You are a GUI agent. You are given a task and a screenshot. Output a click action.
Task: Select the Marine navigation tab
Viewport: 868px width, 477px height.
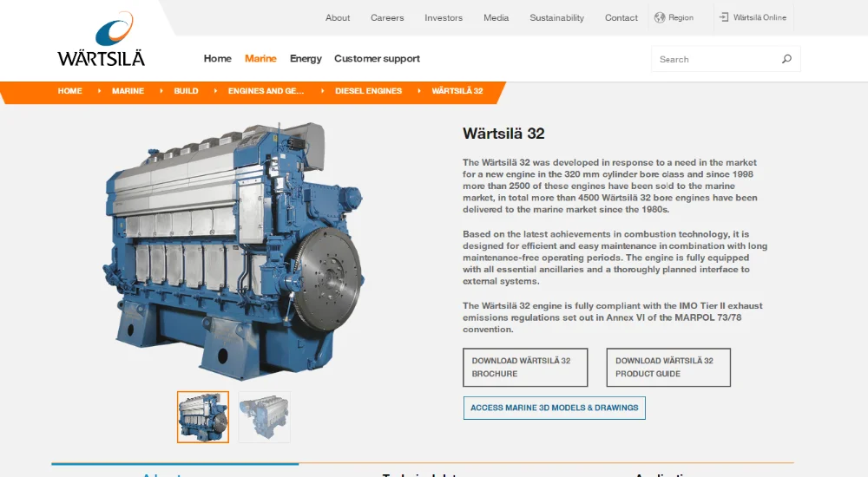click(260, 59)
